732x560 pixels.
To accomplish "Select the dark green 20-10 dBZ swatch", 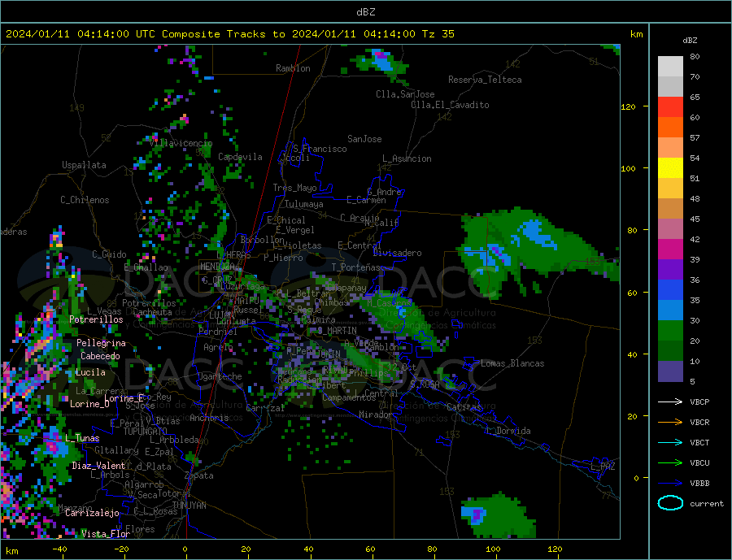I will [x=670, y=351].
